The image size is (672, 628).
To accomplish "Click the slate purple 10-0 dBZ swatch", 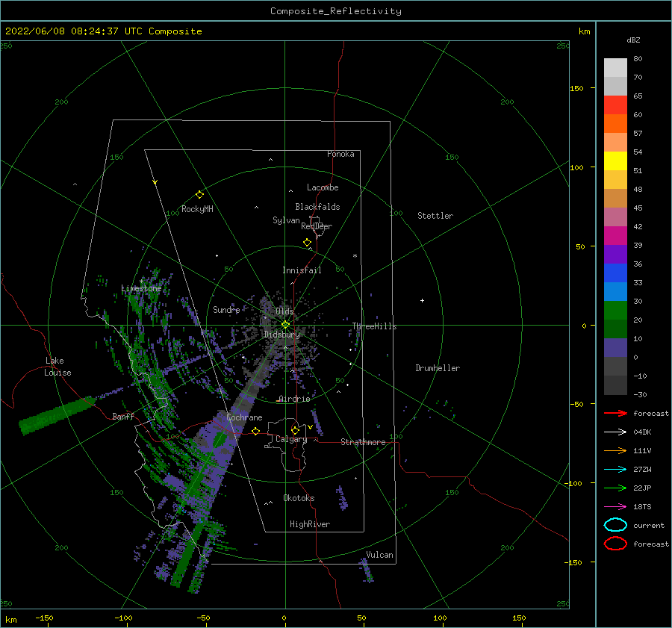I will coord(615,347).
